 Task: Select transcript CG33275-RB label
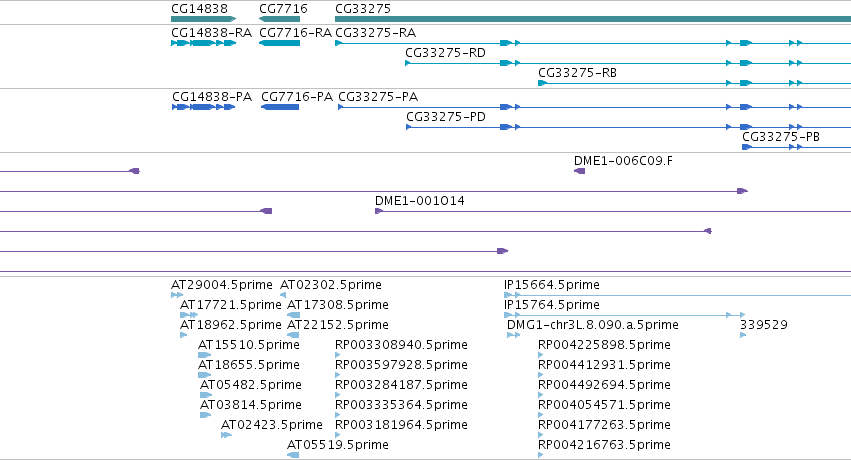(x=577, y=73)
